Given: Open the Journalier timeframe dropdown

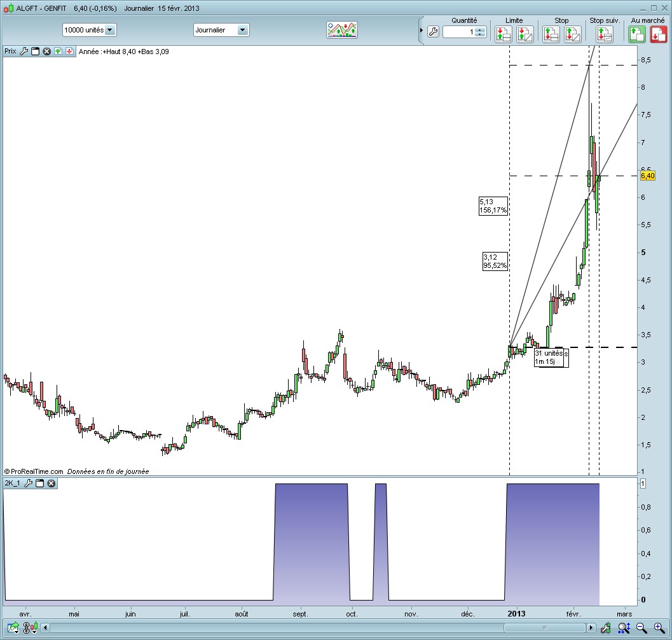Looking at the screenshot, I should (242, 30).
